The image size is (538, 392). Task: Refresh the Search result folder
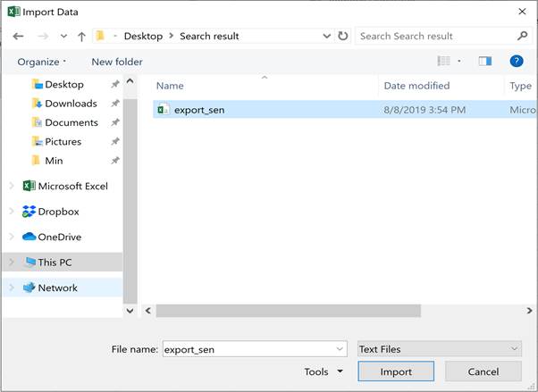[x=343, y=37]
